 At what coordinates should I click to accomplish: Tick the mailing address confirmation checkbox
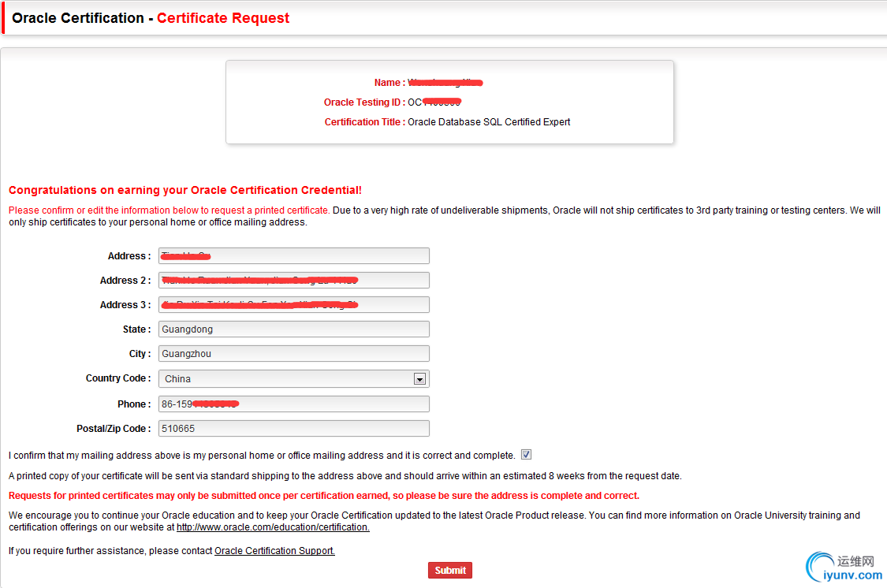pyautogui.click(x=526, y=455)
